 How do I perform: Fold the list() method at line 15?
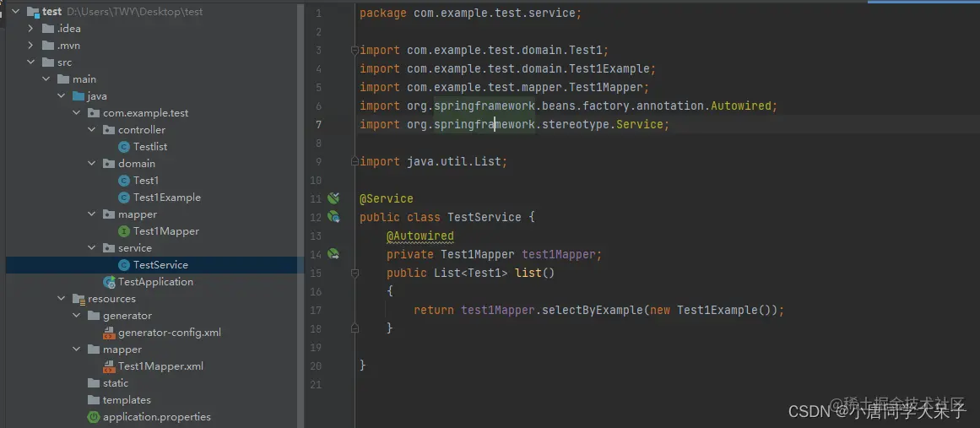(355, 273)
